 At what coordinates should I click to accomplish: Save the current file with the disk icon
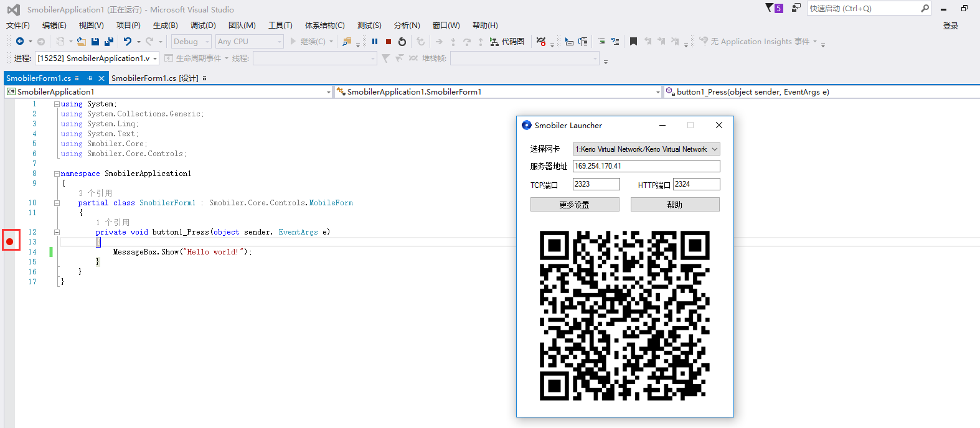click(x=95, y=42)
